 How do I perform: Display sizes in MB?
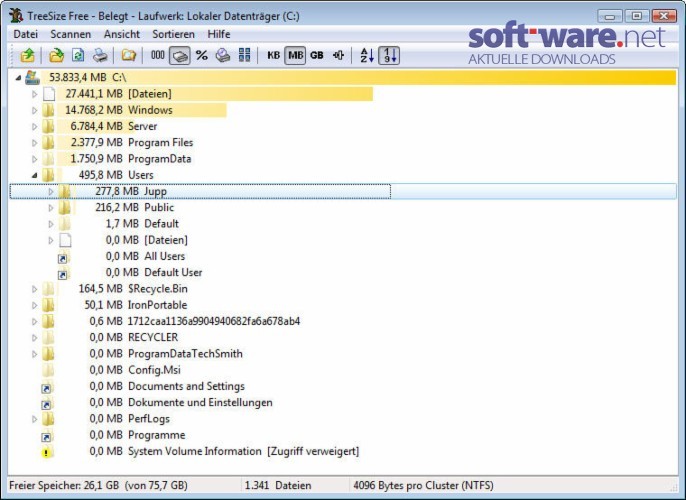point(295,56)
